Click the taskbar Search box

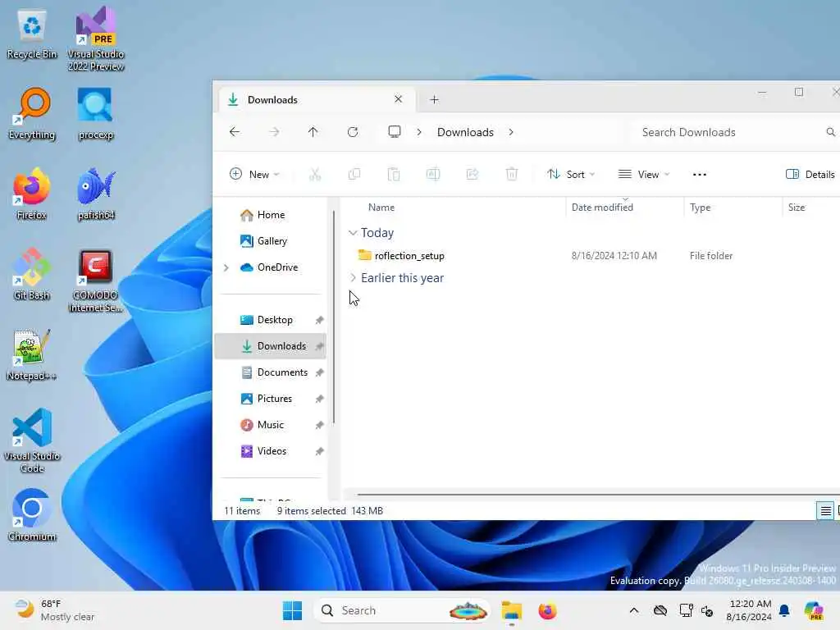click(x=402, y=610)
